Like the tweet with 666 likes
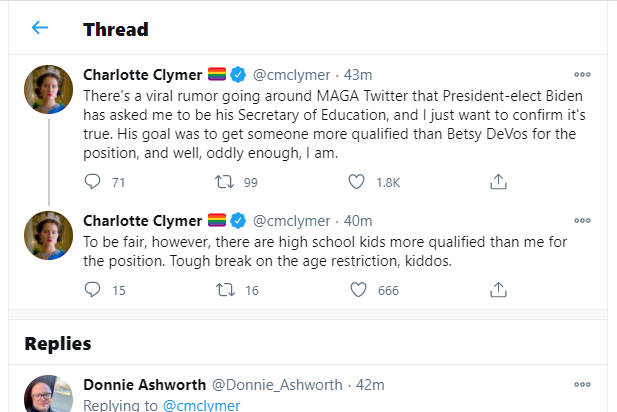The image size is (617, 412). pyautogui.click(x=358, y=290)
